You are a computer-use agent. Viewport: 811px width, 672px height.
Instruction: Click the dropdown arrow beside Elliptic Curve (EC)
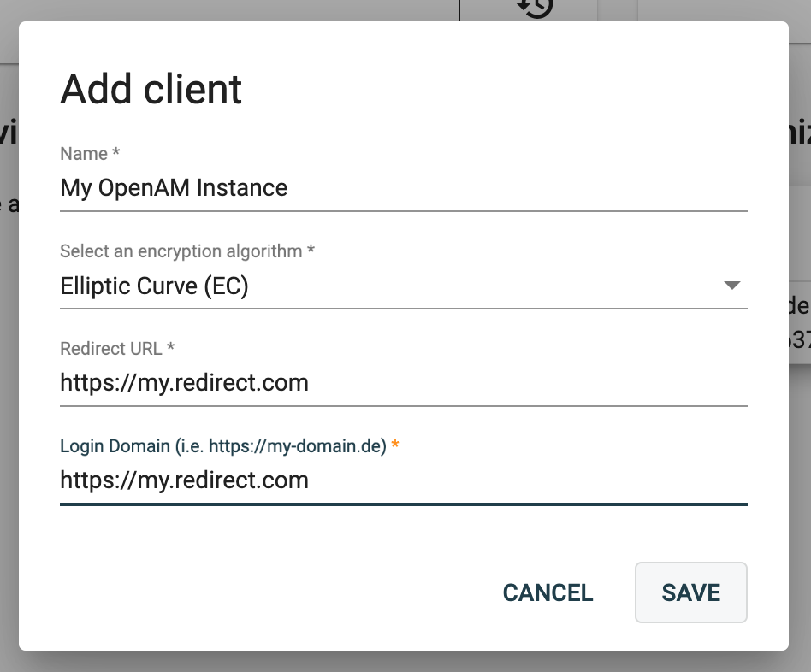[x=731, y=286]
